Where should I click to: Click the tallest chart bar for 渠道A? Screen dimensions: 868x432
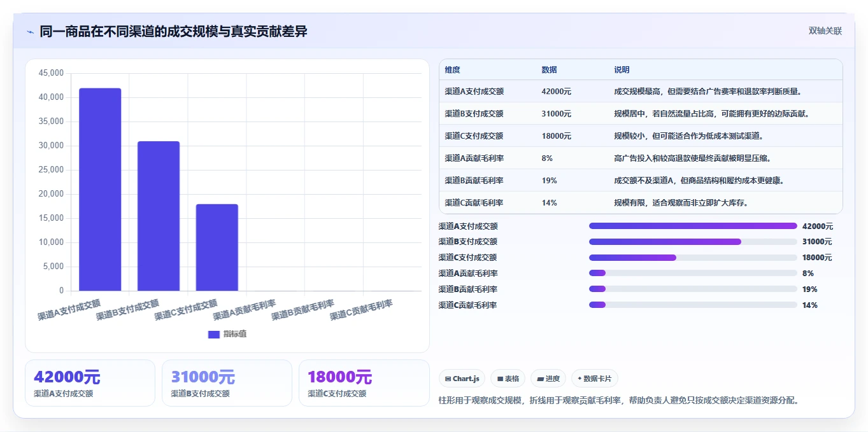coord(100,190)
